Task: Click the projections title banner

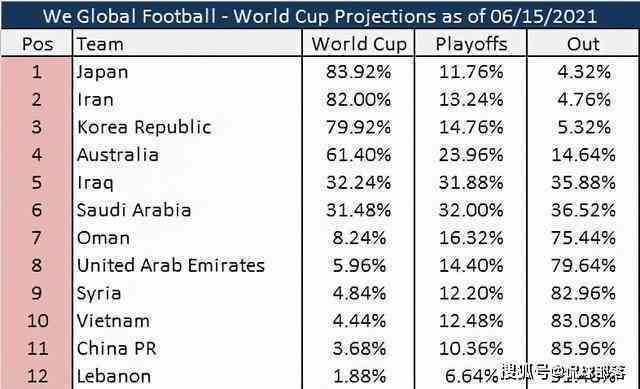Action: (x=320, y=16)
